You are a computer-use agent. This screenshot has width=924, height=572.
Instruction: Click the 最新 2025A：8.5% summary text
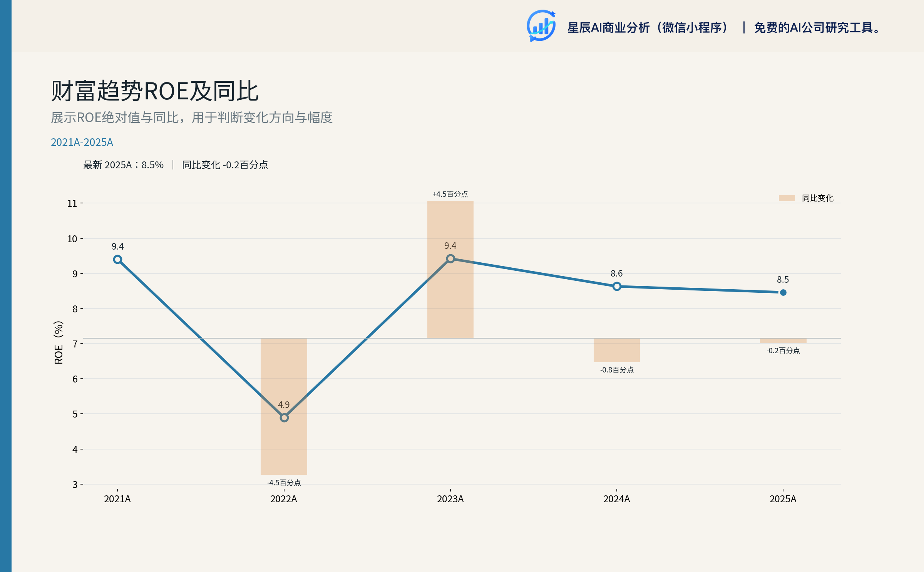click(x=124, y=165)
